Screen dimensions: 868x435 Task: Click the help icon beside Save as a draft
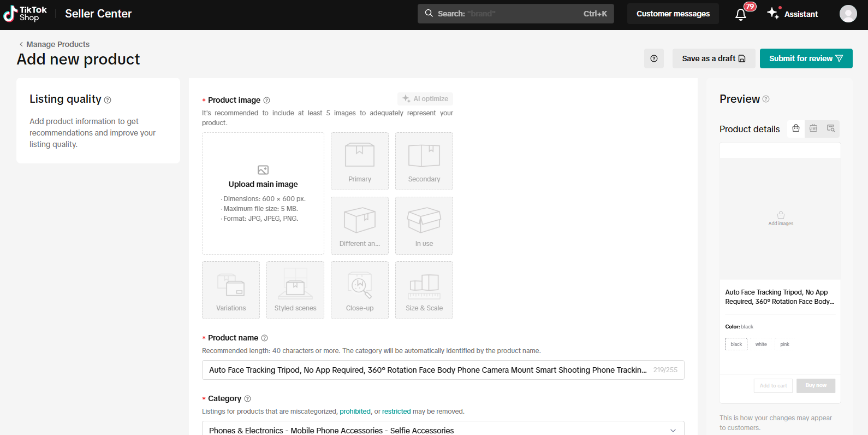click(653, 58)
